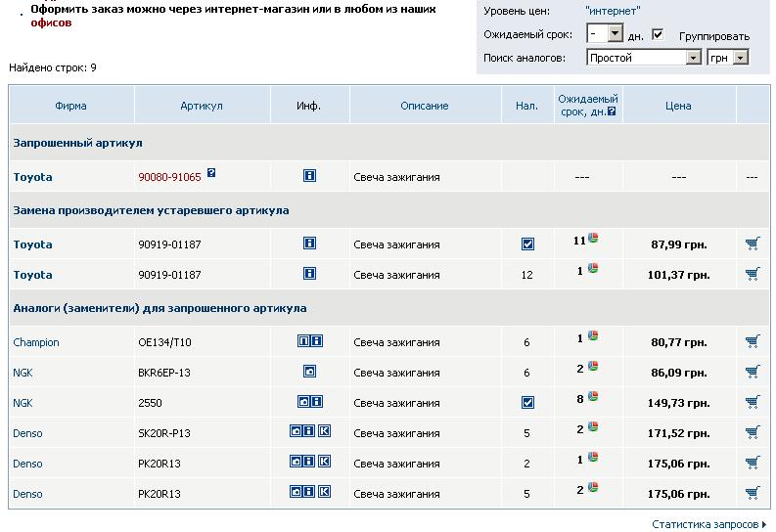
Task: Click availability checkbox in Toyota 87,99 грн. row
Action: (x=527, y=244)
